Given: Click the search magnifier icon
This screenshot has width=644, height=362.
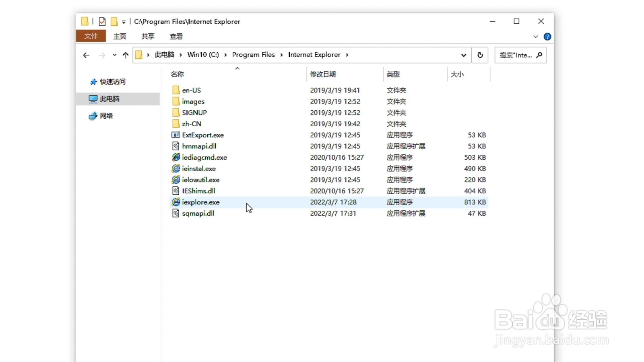Looking at the screenshot, I should (539, 55).
